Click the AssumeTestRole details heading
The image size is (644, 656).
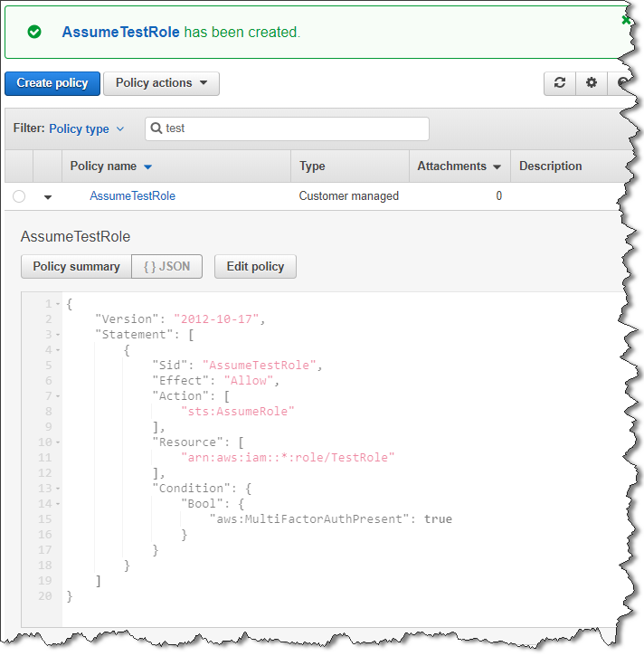click(x=75, y=237)
